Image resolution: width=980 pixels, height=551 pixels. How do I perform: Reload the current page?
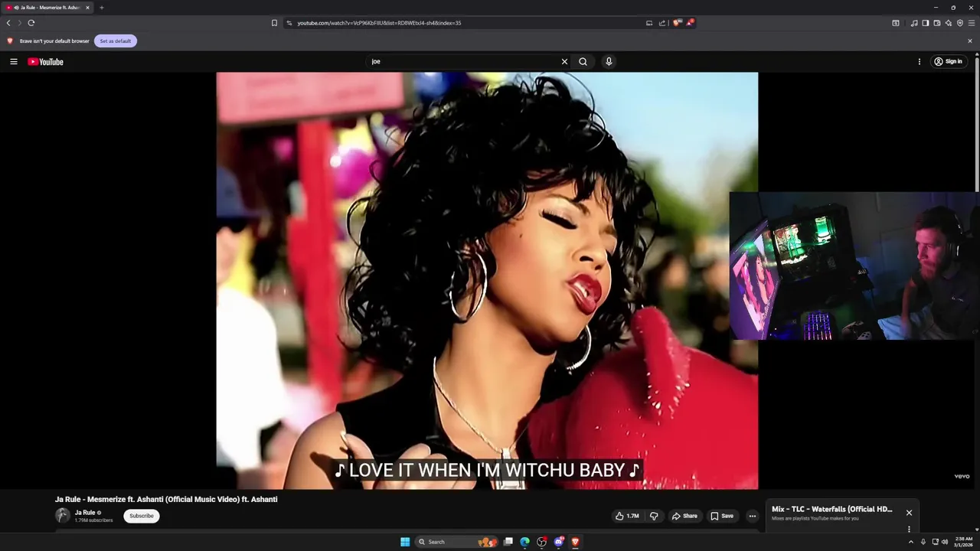31,23
